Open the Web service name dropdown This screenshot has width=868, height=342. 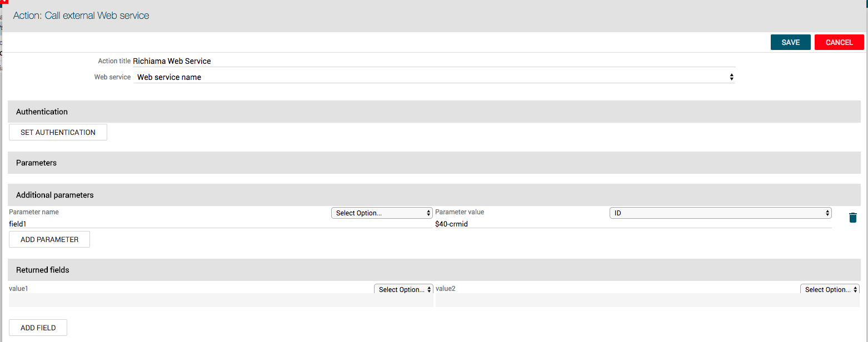tap(435, 77)
